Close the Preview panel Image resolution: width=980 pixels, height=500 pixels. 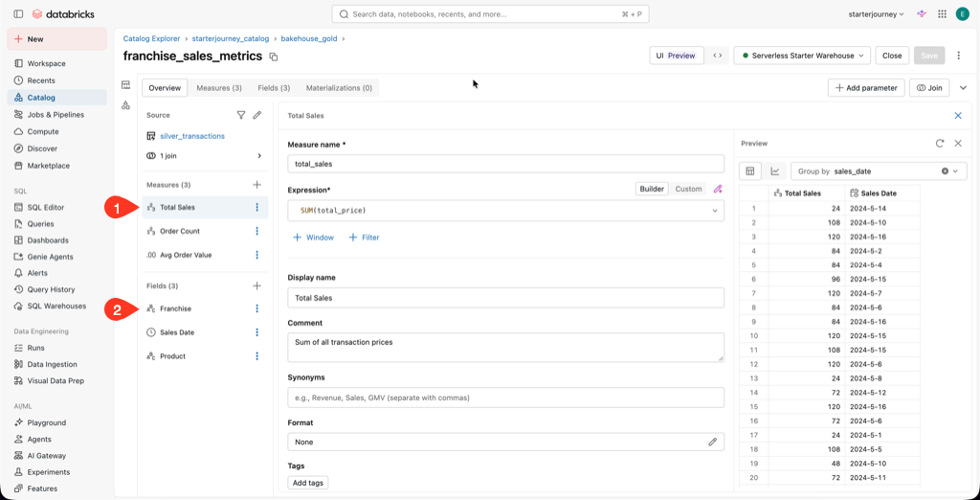point(957,144)
